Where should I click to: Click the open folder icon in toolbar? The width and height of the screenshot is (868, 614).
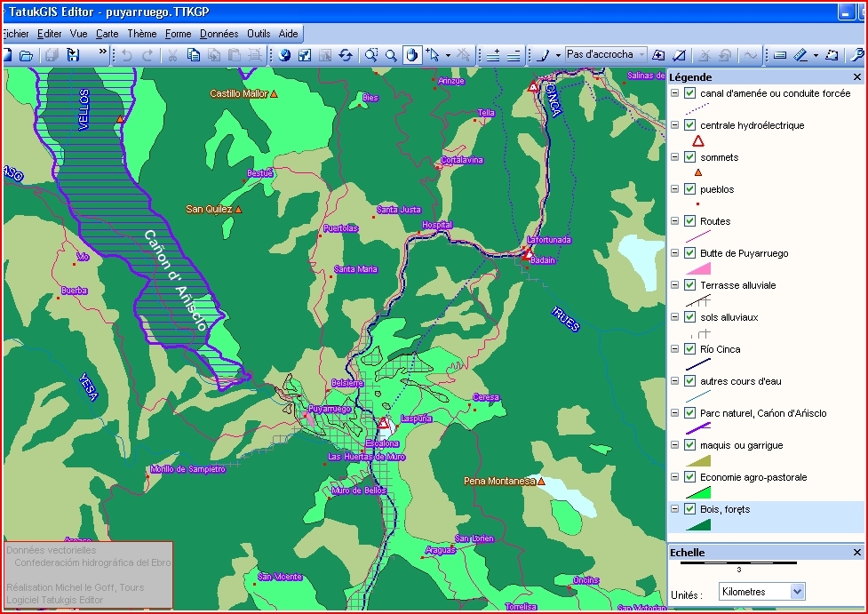(27, 55)
